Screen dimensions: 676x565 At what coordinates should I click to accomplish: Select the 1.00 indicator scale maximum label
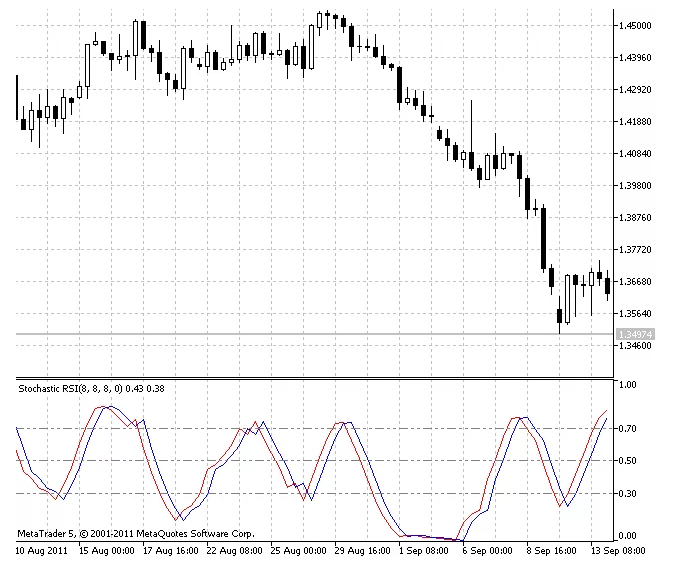coord(627,384)
